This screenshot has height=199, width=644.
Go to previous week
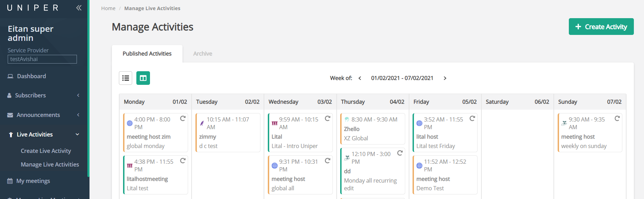[360, 78]
